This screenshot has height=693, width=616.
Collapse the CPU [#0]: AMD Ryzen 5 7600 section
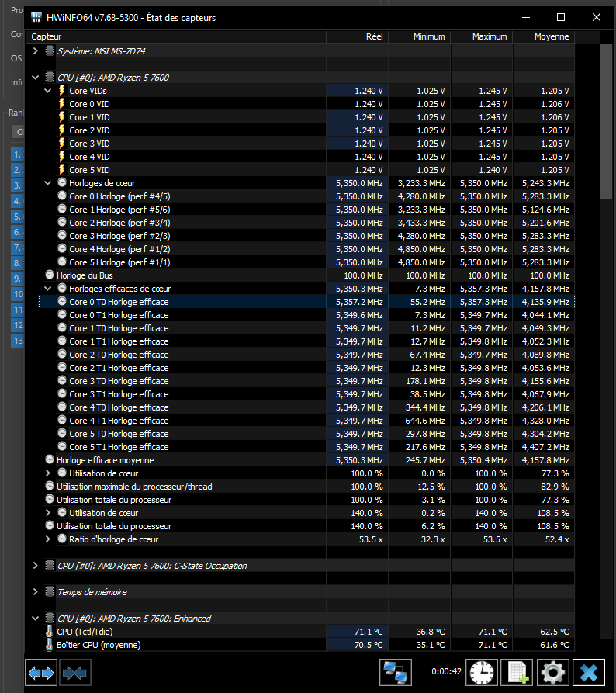(x=36, y=78)
